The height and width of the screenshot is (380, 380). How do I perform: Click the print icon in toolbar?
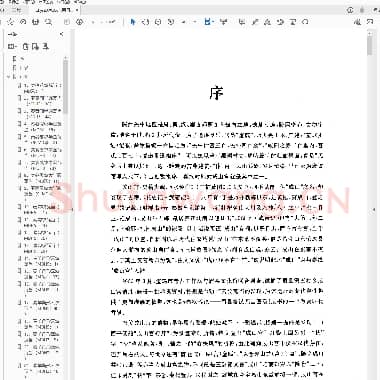tap(35, 22)
